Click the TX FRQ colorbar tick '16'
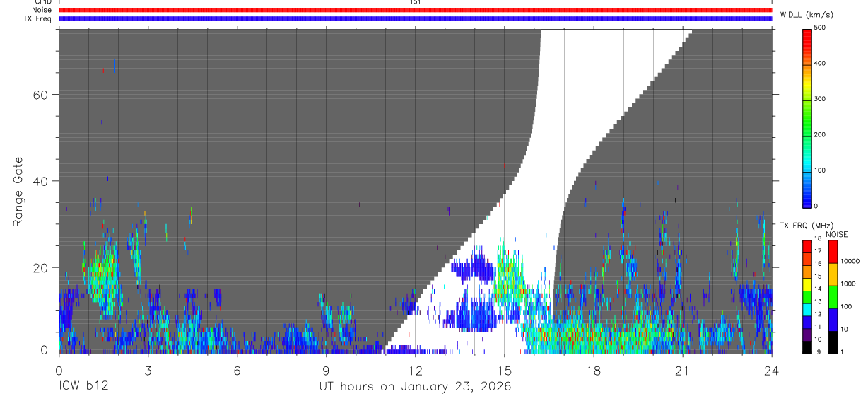Screen dimensions: 868x401 (818, 264)
